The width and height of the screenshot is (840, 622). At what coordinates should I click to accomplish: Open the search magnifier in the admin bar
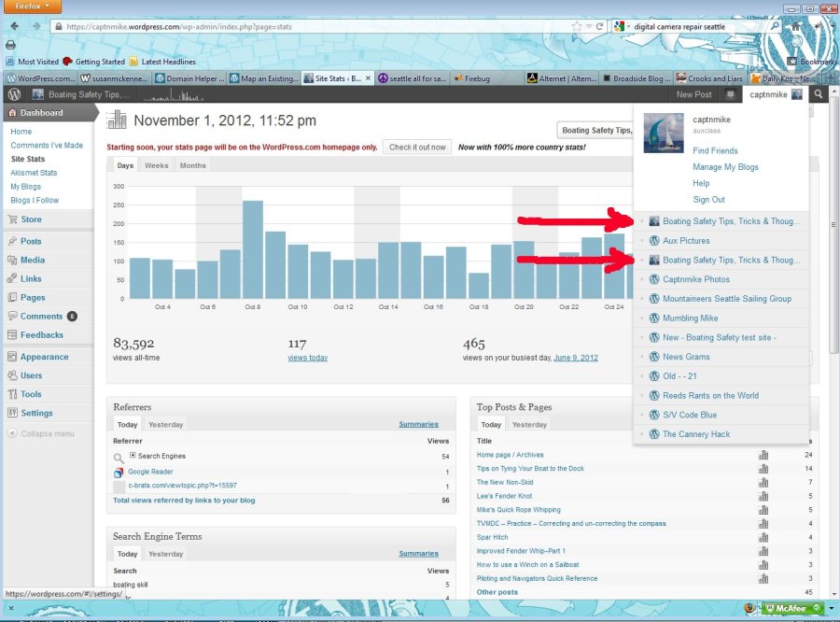tap(819, 94)
